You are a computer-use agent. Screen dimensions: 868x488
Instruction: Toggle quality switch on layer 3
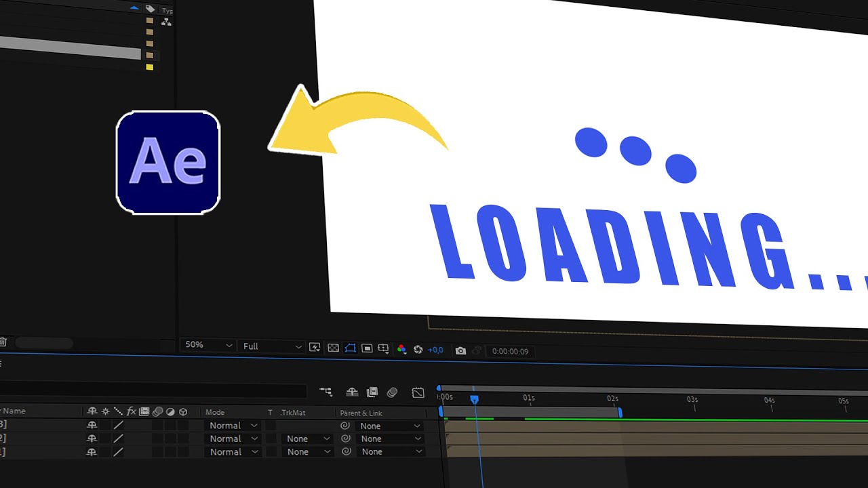click(118, 425)
